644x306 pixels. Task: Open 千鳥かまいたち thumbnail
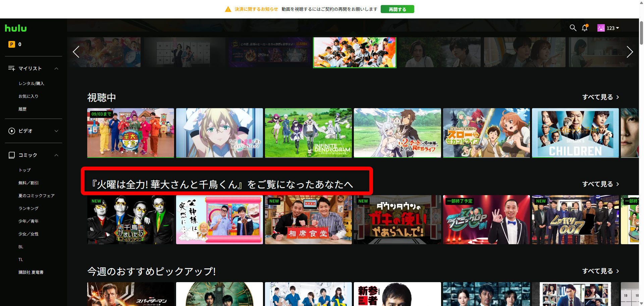click(130, 220)
